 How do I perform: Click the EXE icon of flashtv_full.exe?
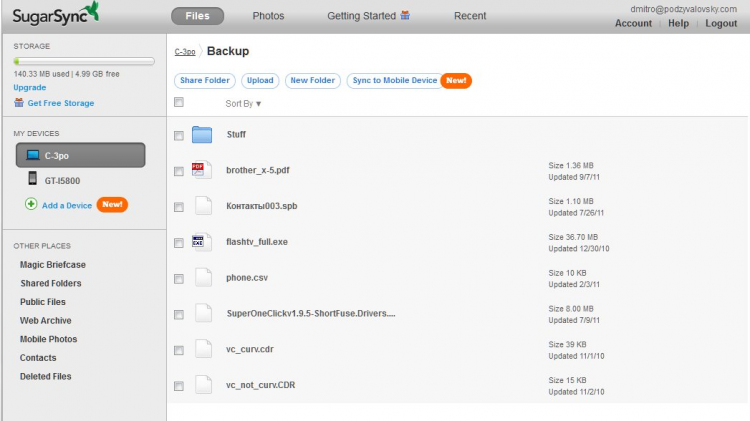pyautogui.click(x=201, y=242)
